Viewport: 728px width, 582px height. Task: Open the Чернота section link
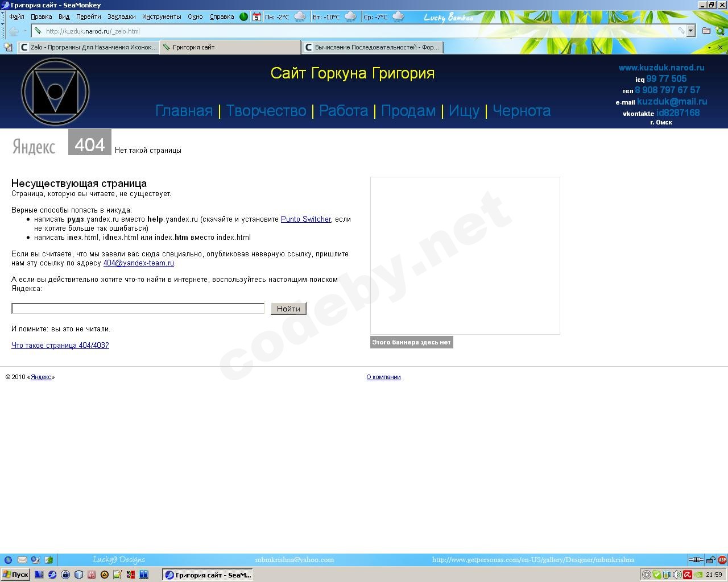point(522,111)
